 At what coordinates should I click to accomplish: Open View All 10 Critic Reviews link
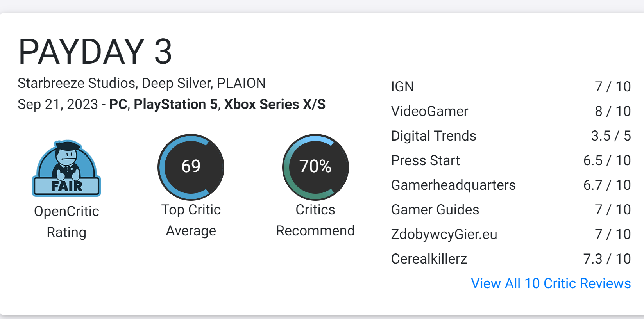(551, 283)
